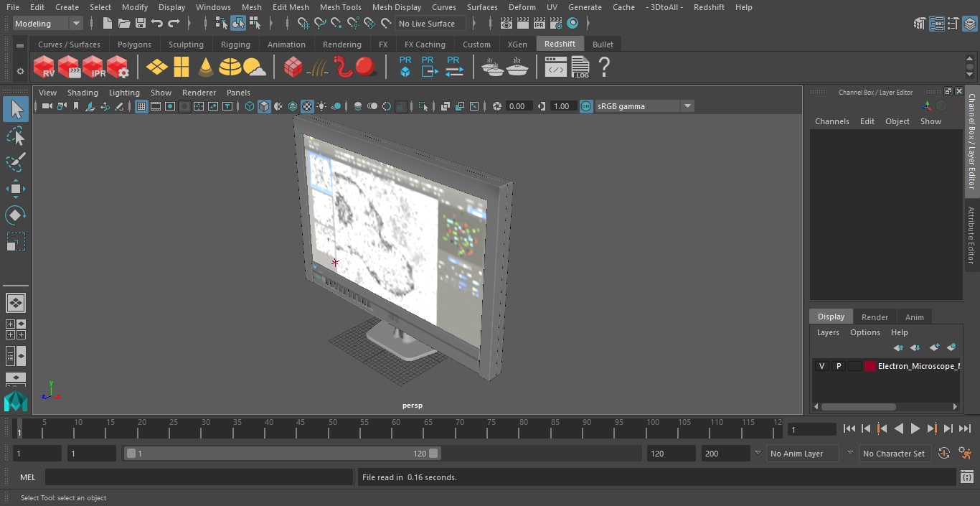
Task: Toggle use all lights bulb icon
Action: [321, 106]
